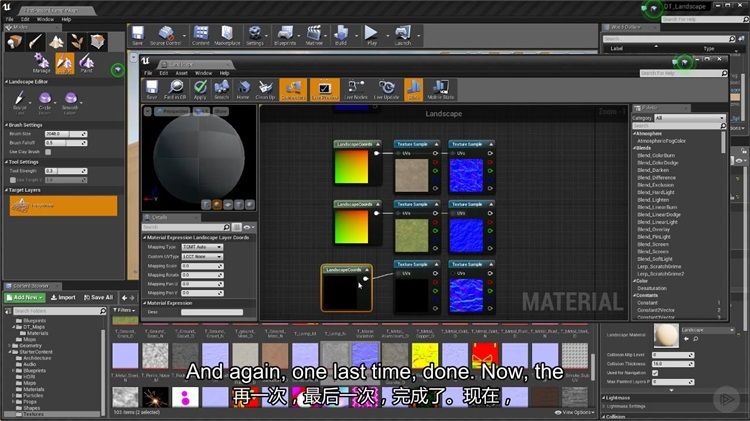Toggle the Live Nodes toolbar button
The image size is (750, 421).
click(356, 89)
